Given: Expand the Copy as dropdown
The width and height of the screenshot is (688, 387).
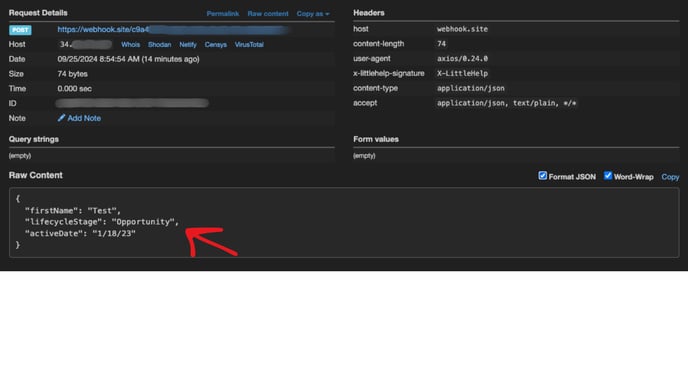Looking at the screenshot, I should pos(313,14).
